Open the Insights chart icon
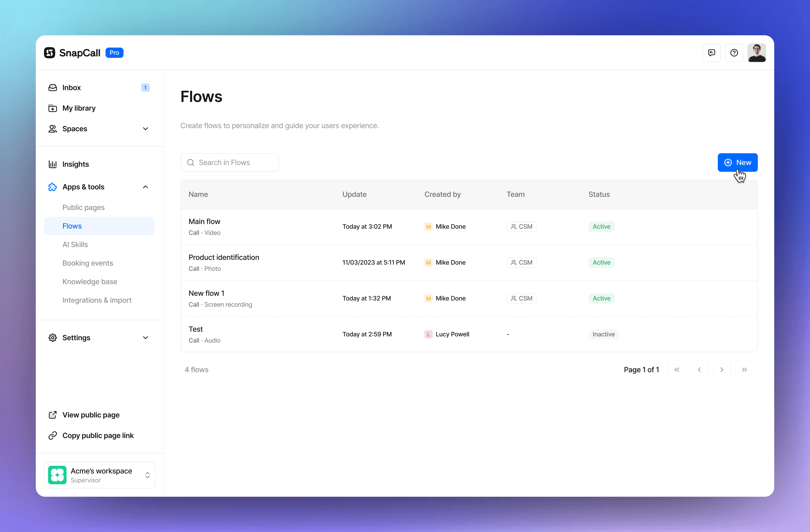 [52, 164]
